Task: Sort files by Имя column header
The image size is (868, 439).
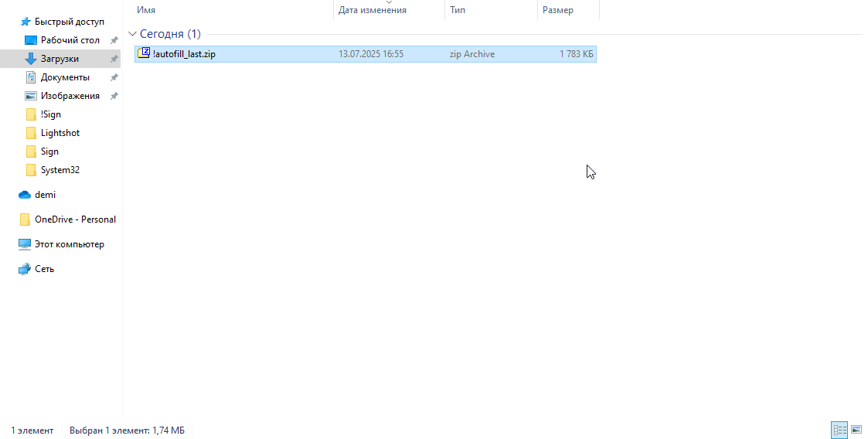Action: [x=146, y=10]
